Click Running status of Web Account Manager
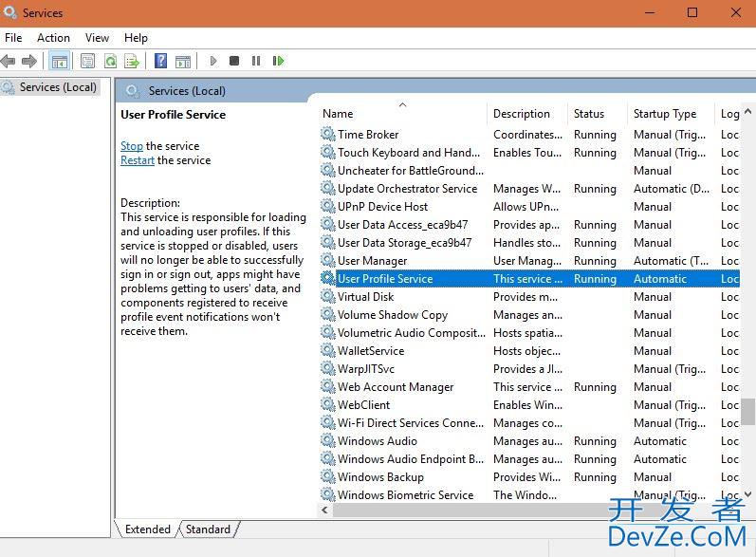 (595, 387)
